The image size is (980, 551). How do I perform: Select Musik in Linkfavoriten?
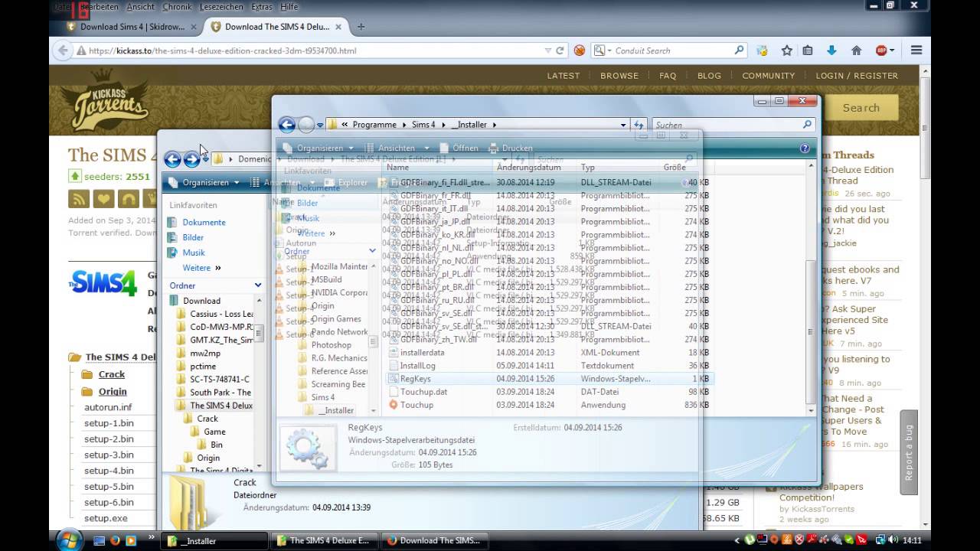[x=193, y=253]
